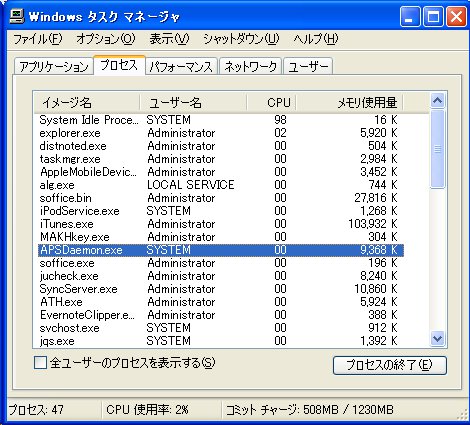Sort processes by CPU column header
Image resolution: width=470 pixels, height=425 pixels.
coord(271,103)
